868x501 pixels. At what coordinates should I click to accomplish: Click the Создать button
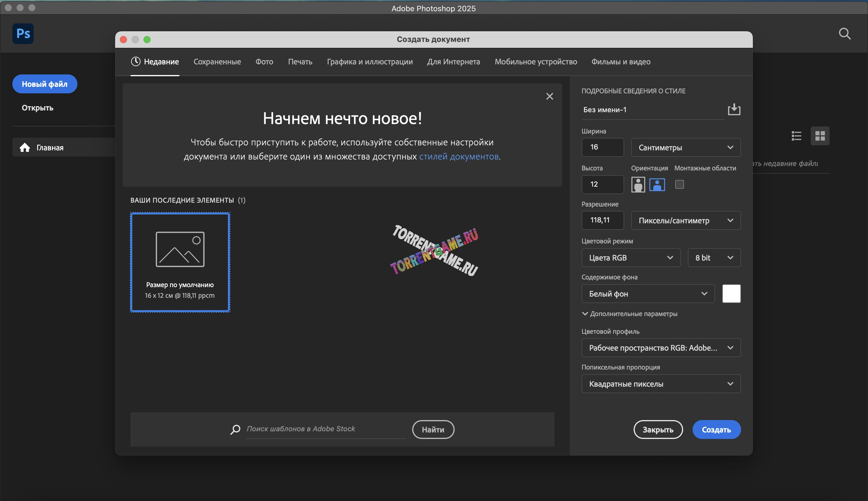pyautogui.click(x=716, y=430)
